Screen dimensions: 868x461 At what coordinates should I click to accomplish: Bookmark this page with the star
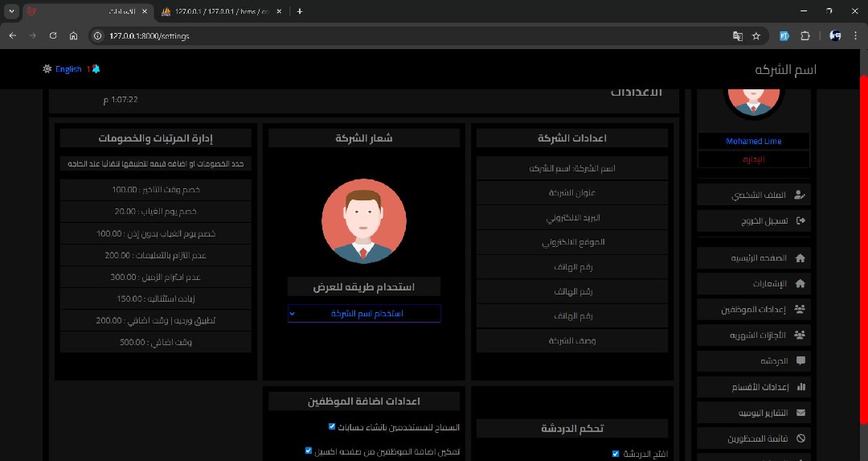[756, 36]
